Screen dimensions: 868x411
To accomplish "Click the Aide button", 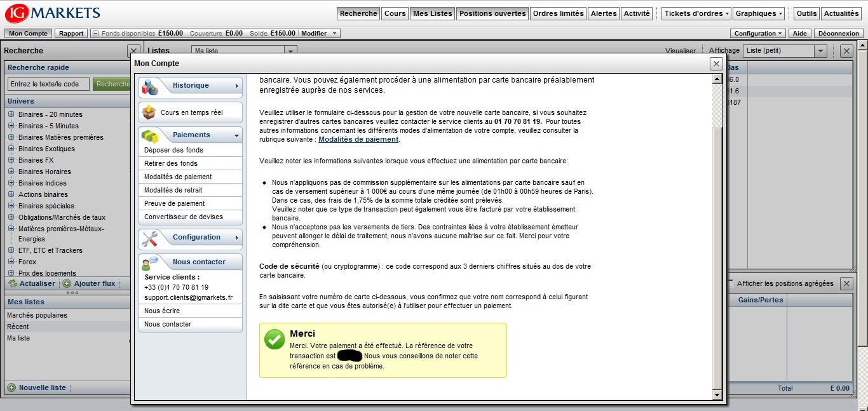I will pyautogui.click(x=800, y=34).
